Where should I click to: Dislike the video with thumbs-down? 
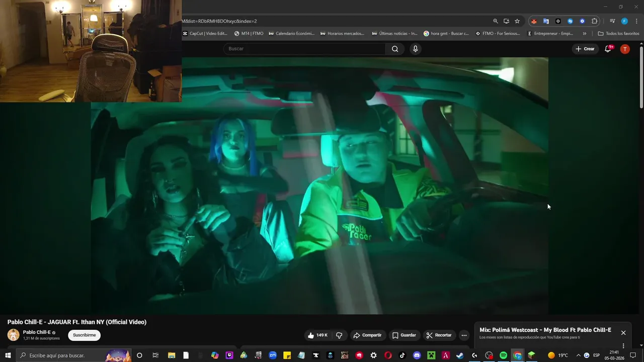point(339,335)
